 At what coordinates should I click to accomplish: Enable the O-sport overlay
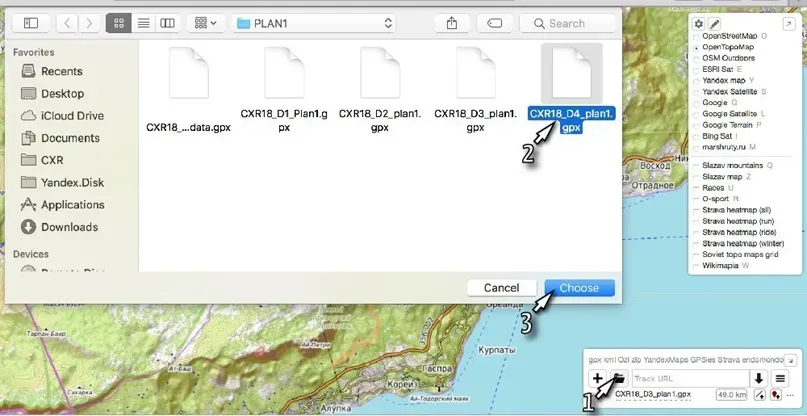[716, 199]
